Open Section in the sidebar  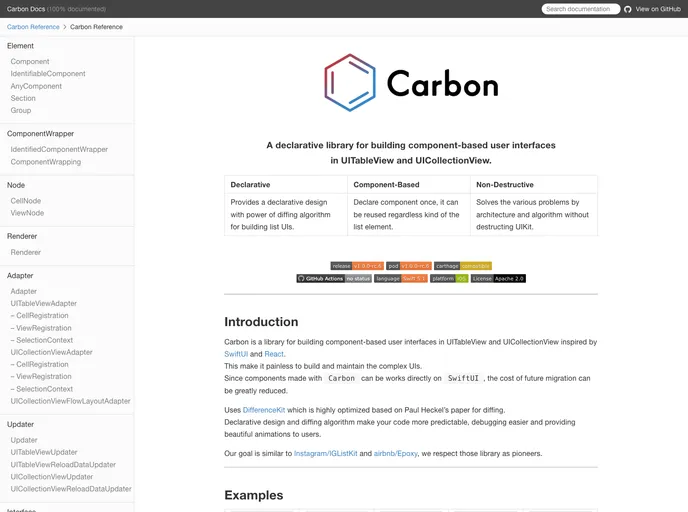23,98
